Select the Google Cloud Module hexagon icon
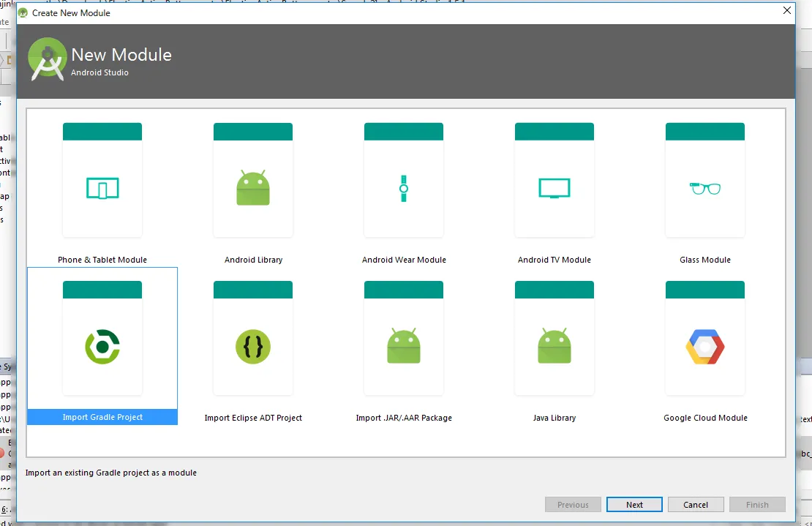 point(704,346)
